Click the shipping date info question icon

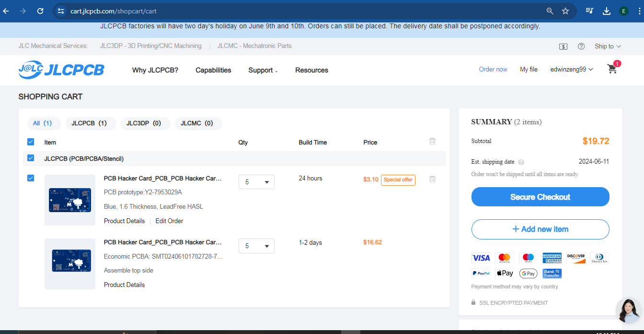point(521,162)
